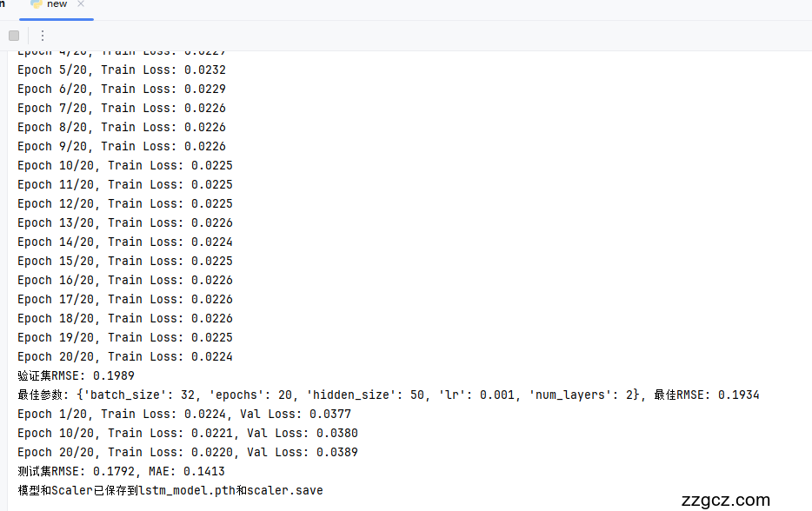The width and height of the screenshot is (812, 511).
Task: Stop the running process with the stop button
Action: click(x=14, y=36)
